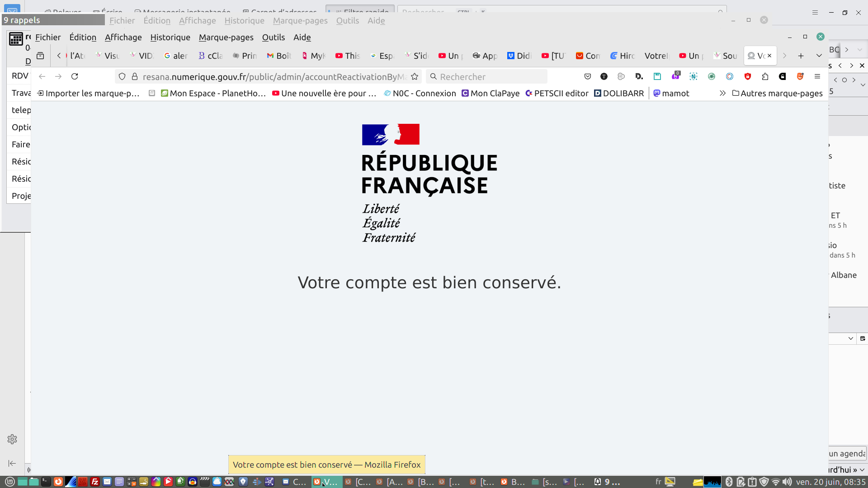The image size is (868, 488).
Task: Open the Firefox extensions puzzle icon
Action: [x=765, y=77]
